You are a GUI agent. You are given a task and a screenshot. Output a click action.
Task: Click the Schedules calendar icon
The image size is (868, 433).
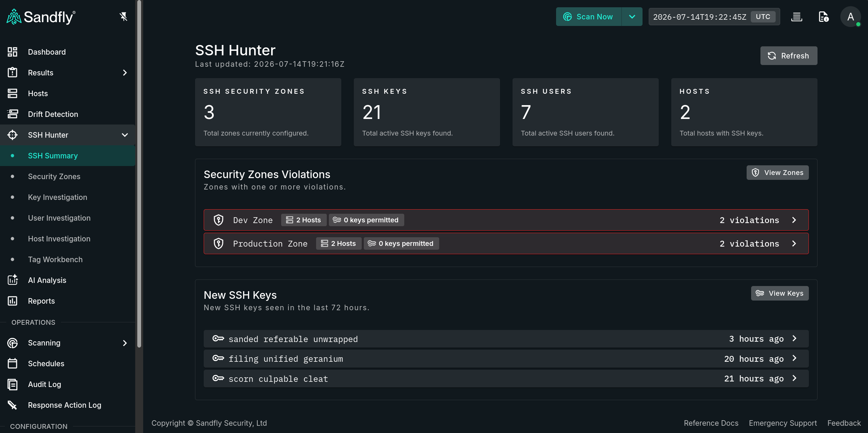click(12, 363)
